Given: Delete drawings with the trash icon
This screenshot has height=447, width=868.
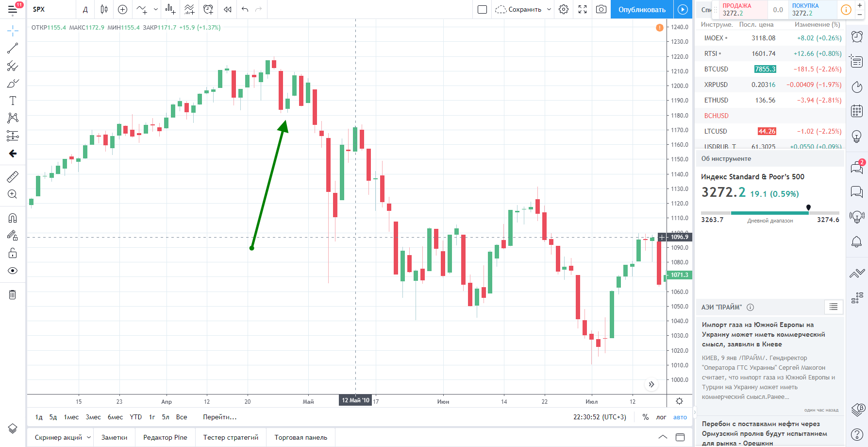Looking at the screenshot, I should coord(13,294).
